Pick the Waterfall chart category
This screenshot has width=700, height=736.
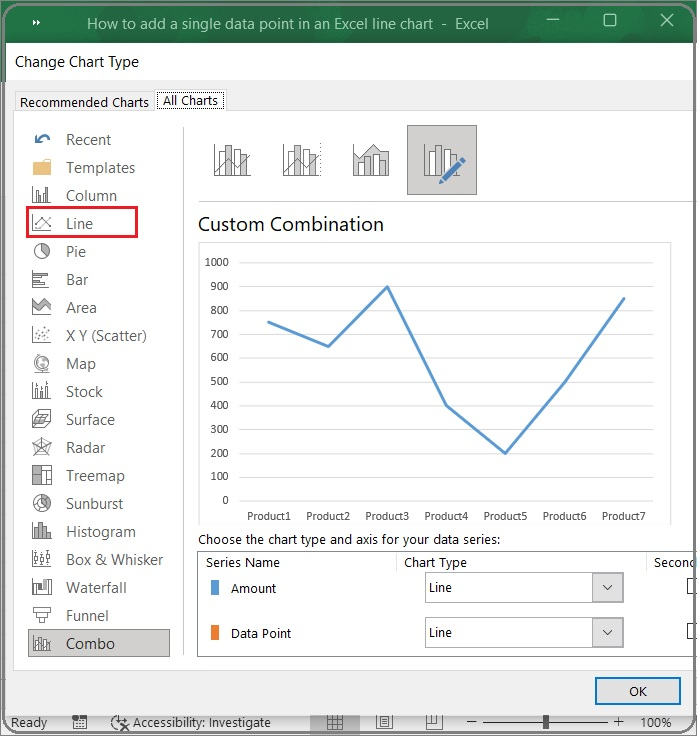click(79, 587)
